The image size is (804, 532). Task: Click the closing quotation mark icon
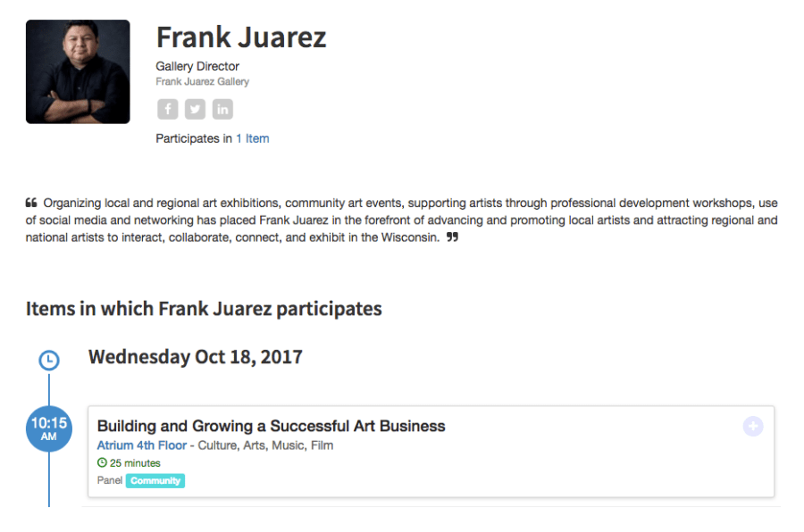pyautogui.click(x=452, y=237)
